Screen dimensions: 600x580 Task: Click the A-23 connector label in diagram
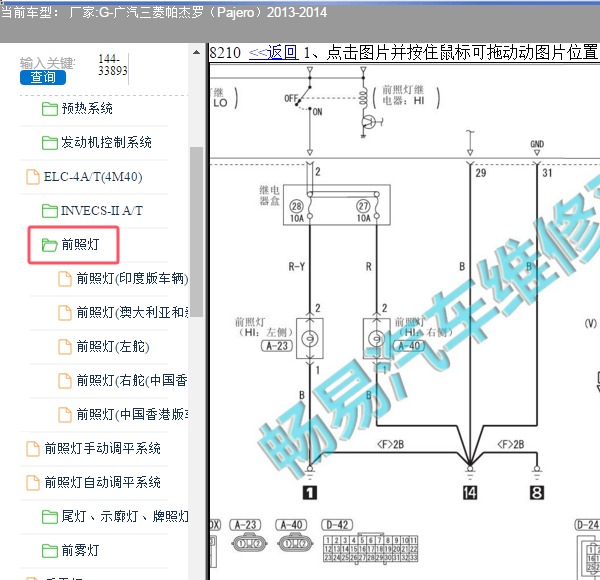277,346
